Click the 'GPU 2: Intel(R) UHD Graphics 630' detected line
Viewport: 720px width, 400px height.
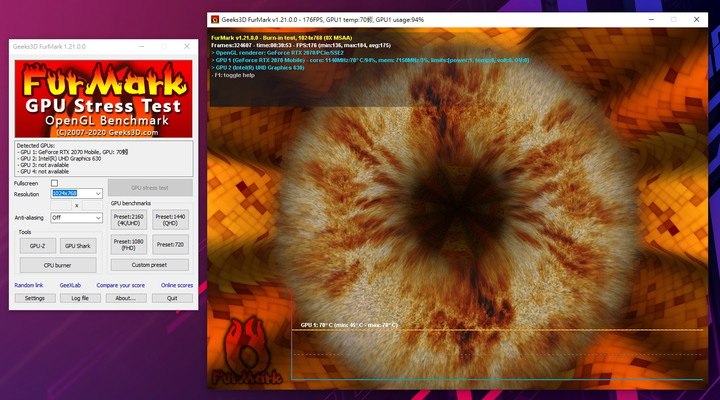[59, 158]
